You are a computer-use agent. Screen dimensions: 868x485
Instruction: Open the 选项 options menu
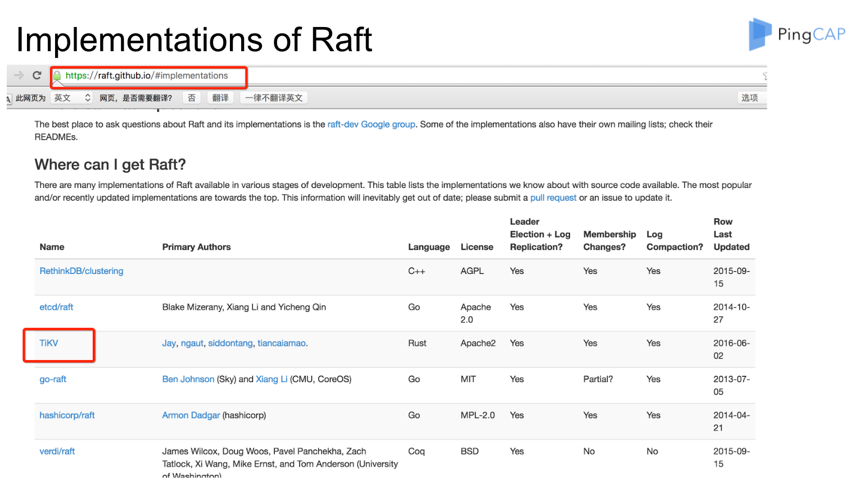[749, 98]
